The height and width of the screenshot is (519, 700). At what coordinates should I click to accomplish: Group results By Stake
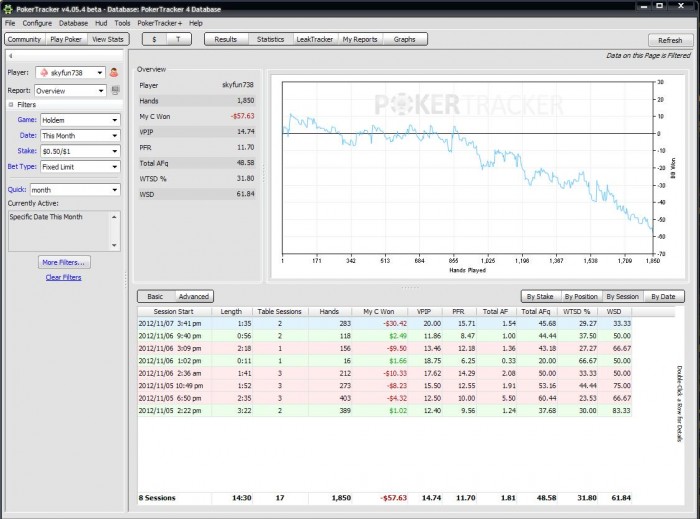tap(540, 296)
